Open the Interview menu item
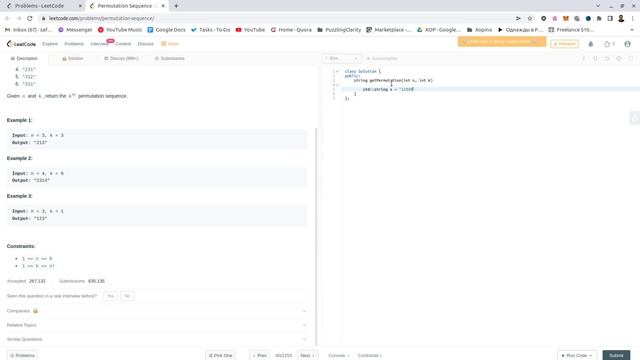 (x=99, y=44)
